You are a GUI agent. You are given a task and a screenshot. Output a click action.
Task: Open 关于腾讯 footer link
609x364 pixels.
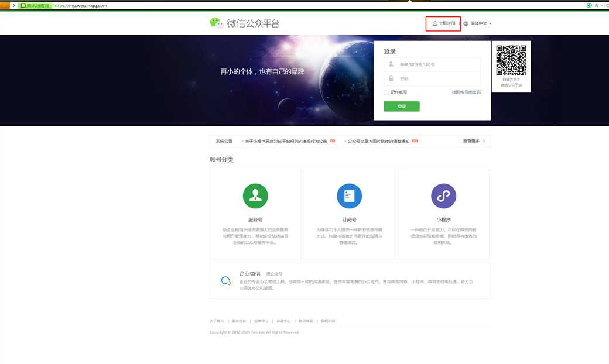[217, 321]
